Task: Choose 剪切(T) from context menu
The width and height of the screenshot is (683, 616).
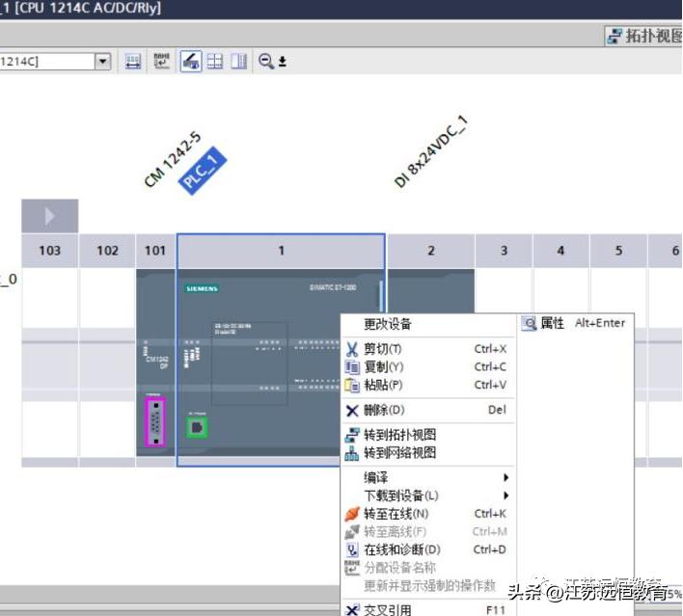Action: click(426, 349)
